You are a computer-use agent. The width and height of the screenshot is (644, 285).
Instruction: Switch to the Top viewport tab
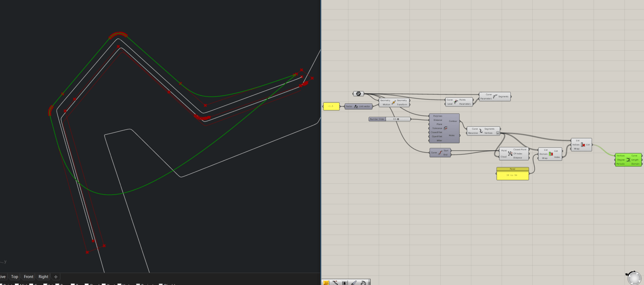coord(14,276)
